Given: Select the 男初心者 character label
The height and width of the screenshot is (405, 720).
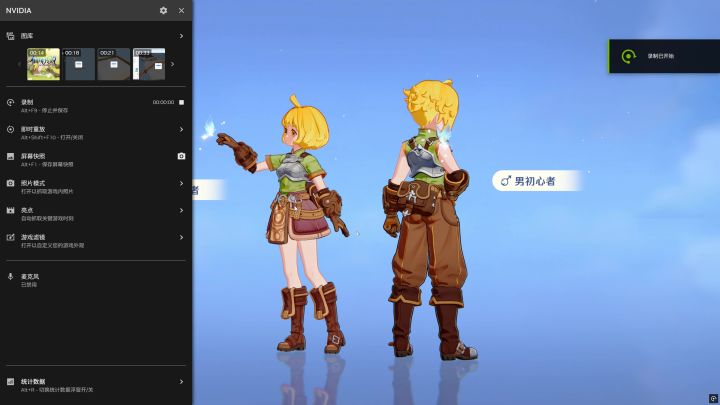Looking at the screenshot, I should 538,180.
